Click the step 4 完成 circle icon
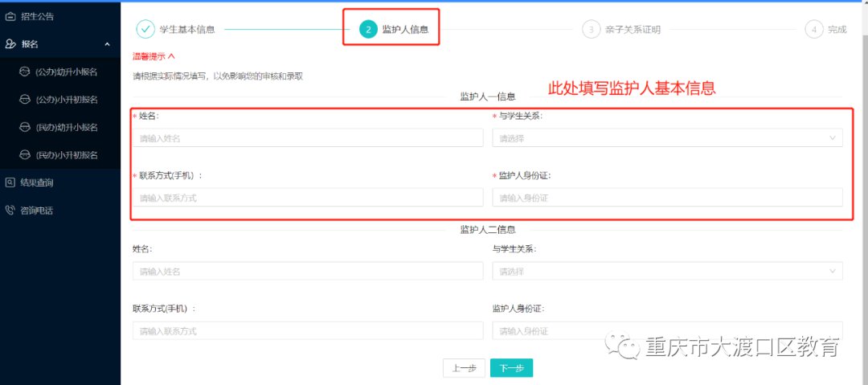Image resolution: width=868 pixels, height=385 pixels. click(813, 29)
